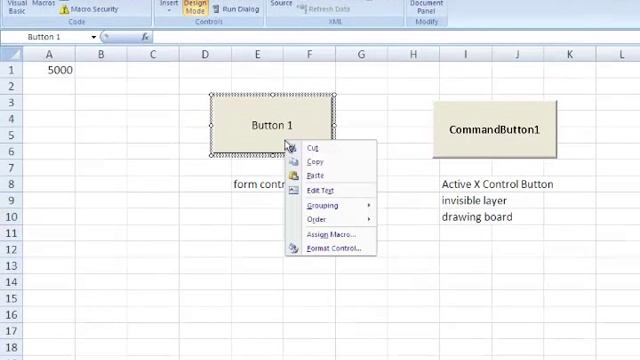Click the 'invisible layer' cell text
The width and height of the screenshot is (640, 360).
(x=474, y=200)
